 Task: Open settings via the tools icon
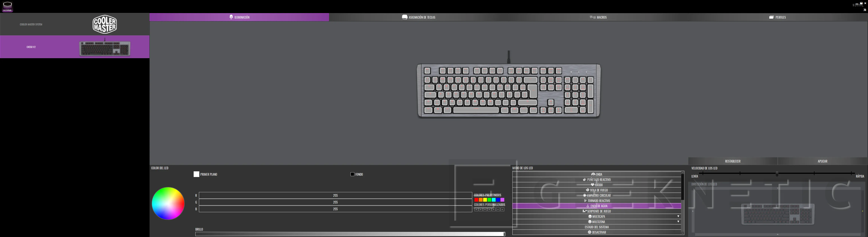(865, 10)
